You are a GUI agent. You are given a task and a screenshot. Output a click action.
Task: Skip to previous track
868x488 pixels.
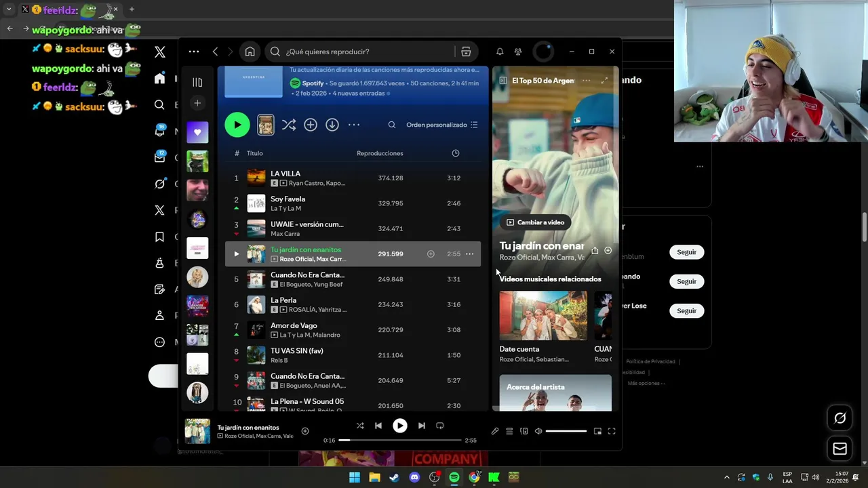[378, 426]
